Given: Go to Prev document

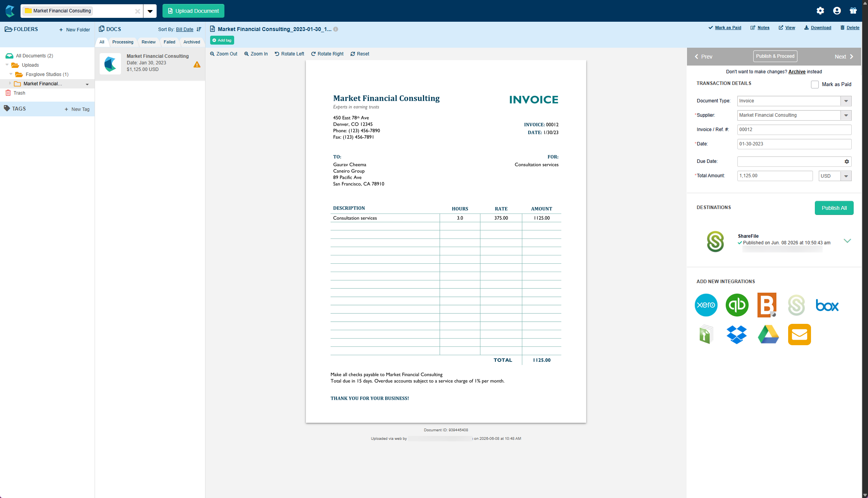Looking at the screenshot, I should [x=703, y=57].
